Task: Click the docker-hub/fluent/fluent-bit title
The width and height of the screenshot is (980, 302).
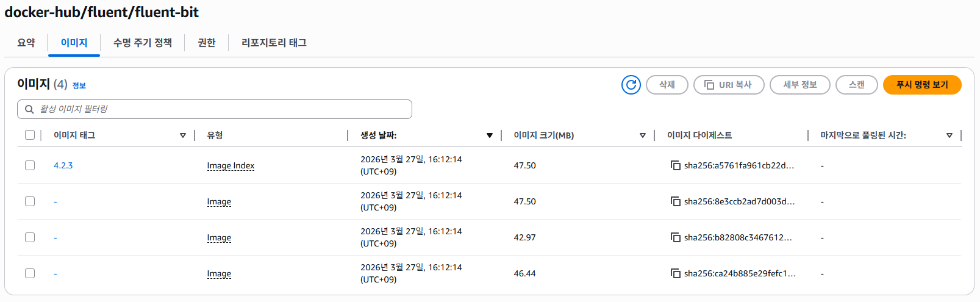Action: tap(102, 12)
